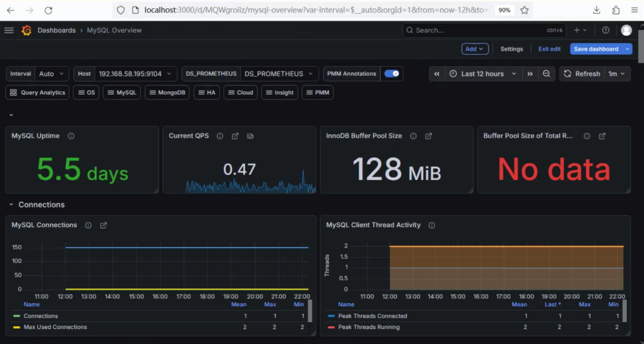Click the zoom out time range icon
The width and height of the screenshot is (644, 344).
coord(546,74)
